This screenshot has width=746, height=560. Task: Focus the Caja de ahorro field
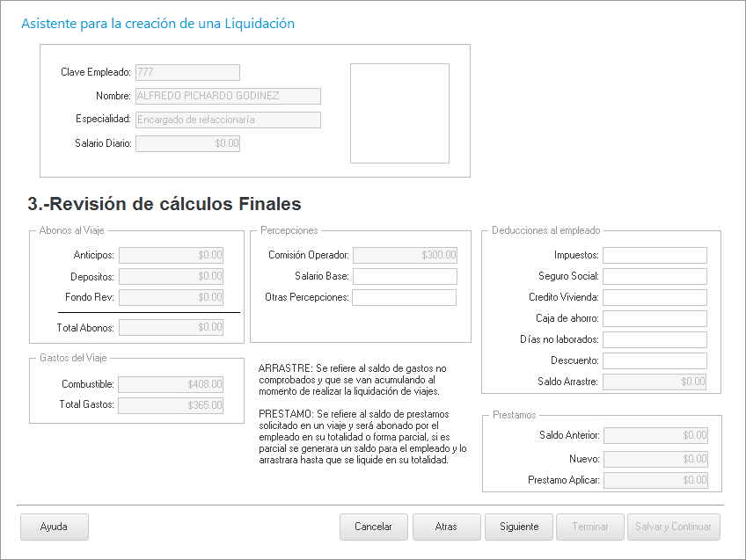(655, 318)
